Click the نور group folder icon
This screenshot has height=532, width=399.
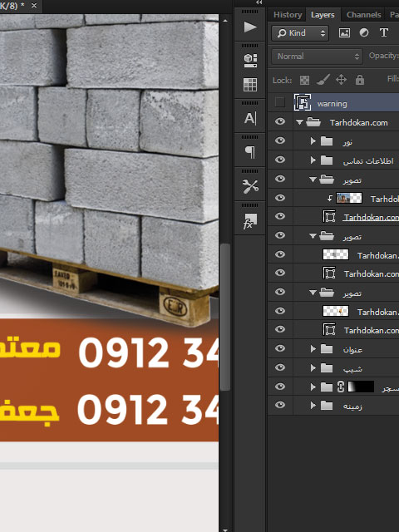327,140
